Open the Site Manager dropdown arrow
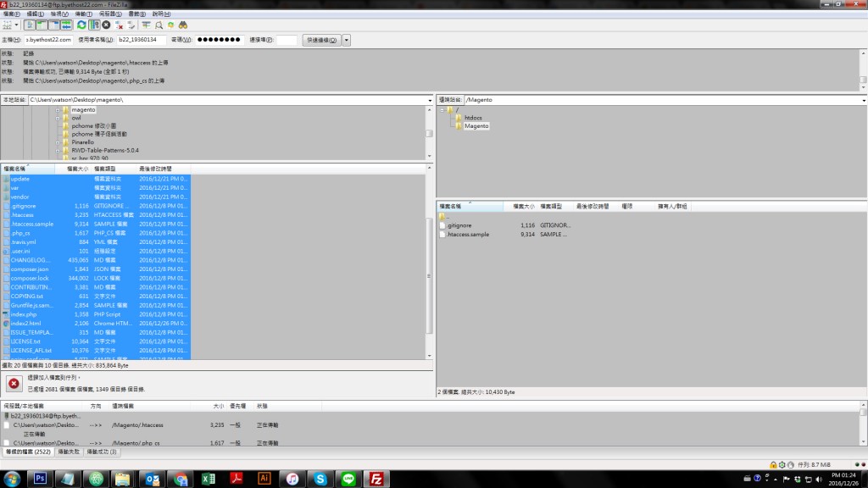Screen dimensions: 868x488 [x=17, y=25]
